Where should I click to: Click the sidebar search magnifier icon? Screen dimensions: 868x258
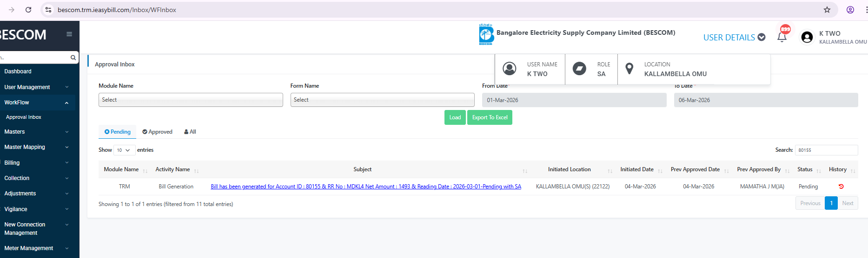tap(73, 58)
